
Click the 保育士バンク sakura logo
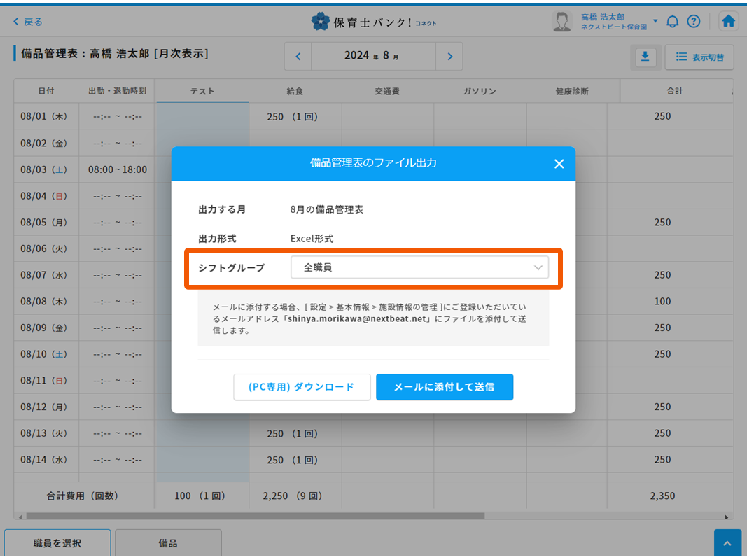pos(321,21)
